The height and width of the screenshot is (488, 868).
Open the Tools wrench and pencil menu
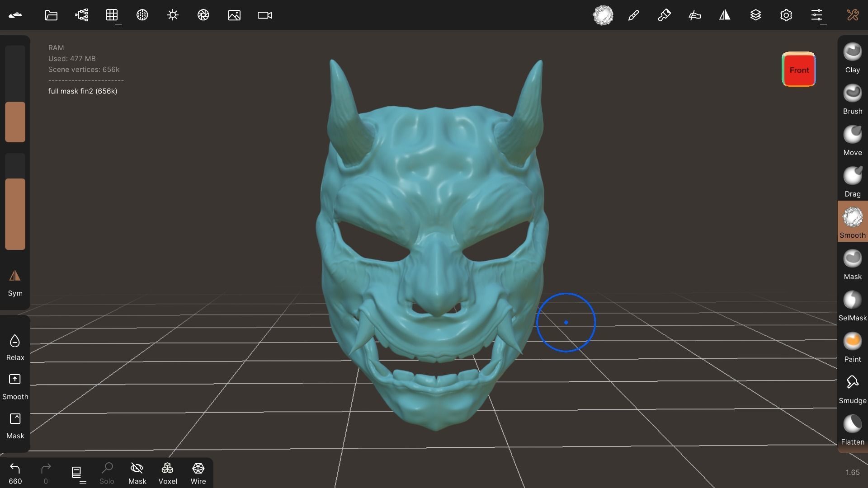(853, 15)
